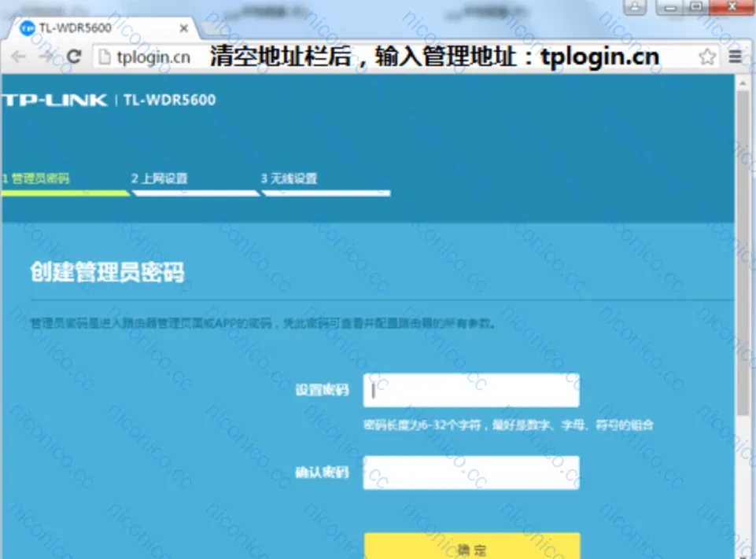Click the Chrome user profile button
The height and width of the screenshot is (559, 756).
[635, 7]
